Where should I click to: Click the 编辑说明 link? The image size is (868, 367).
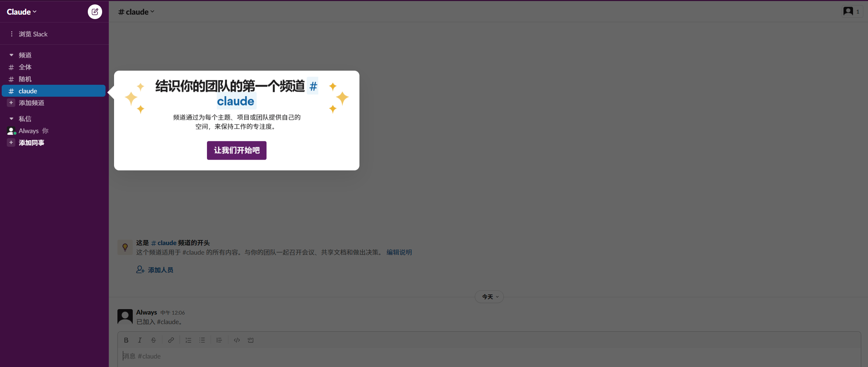click(399, 252)
